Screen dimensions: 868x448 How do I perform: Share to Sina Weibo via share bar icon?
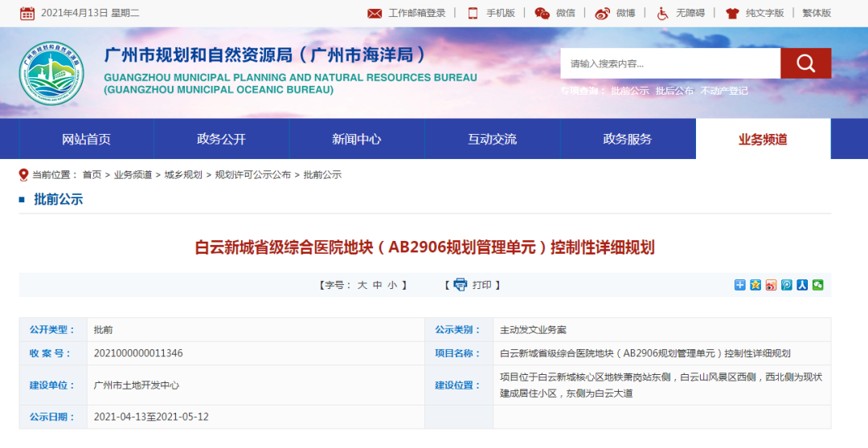772,284
